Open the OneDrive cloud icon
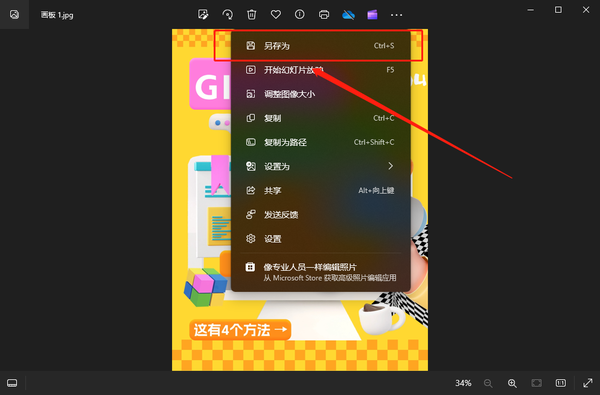The height and width of the screenshot is (395, 600). click(x=348, y=15)
